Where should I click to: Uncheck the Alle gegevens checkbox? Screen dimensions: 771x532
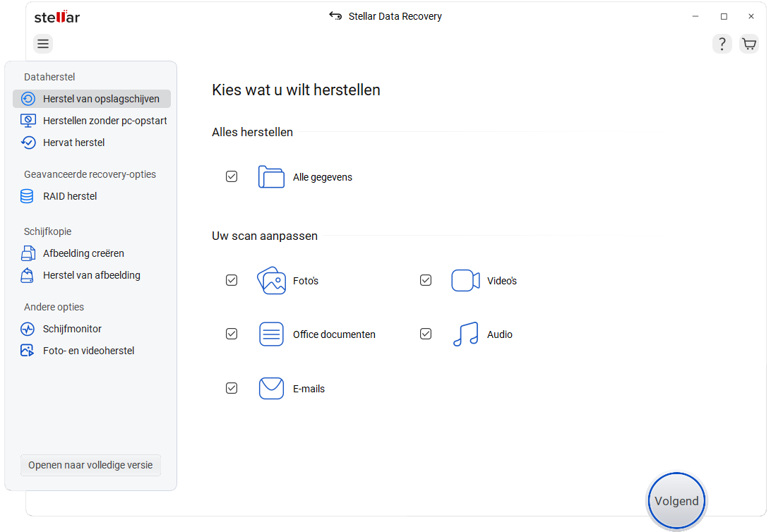(x=232, y=176)
